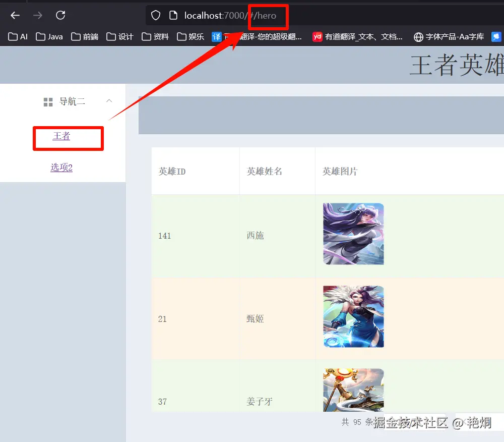
Task: Select the 选项2 navigation link
Action: click(x=61, y=167)
